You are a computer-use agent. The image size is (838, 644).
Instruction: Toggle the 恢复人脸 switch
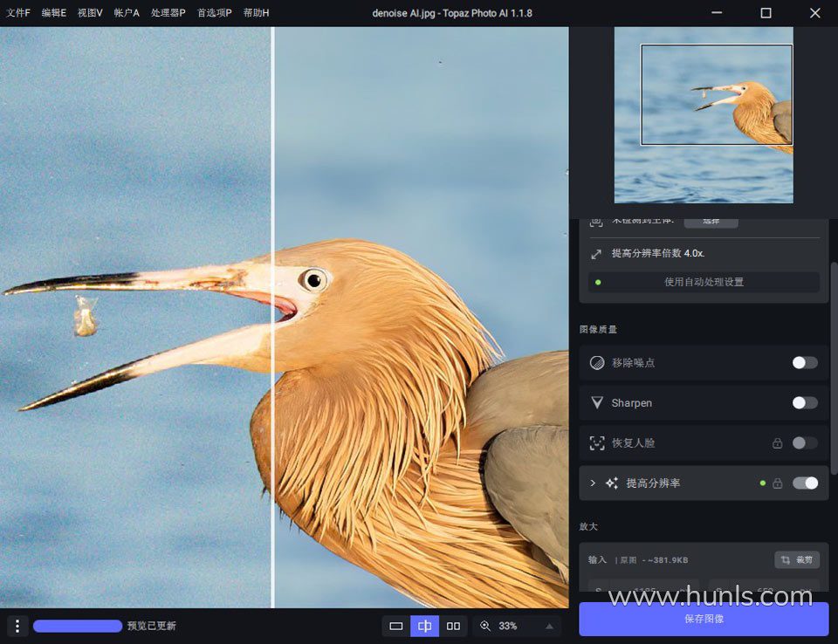pos(805,443)
